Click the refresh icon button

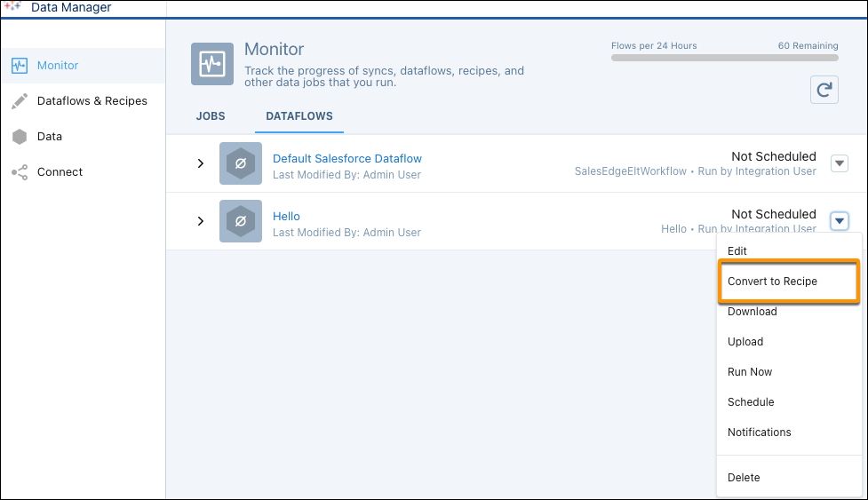pos(824,90)
